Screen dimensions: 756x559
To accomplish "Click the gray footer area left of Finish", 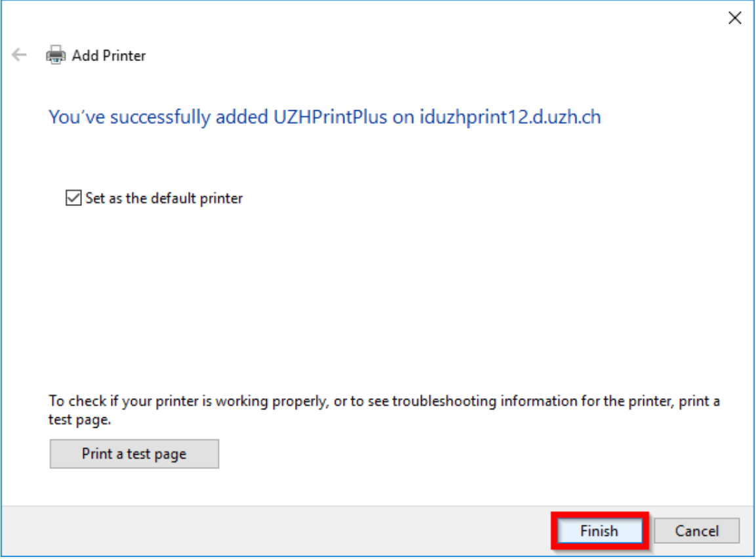I will [262, 531].
